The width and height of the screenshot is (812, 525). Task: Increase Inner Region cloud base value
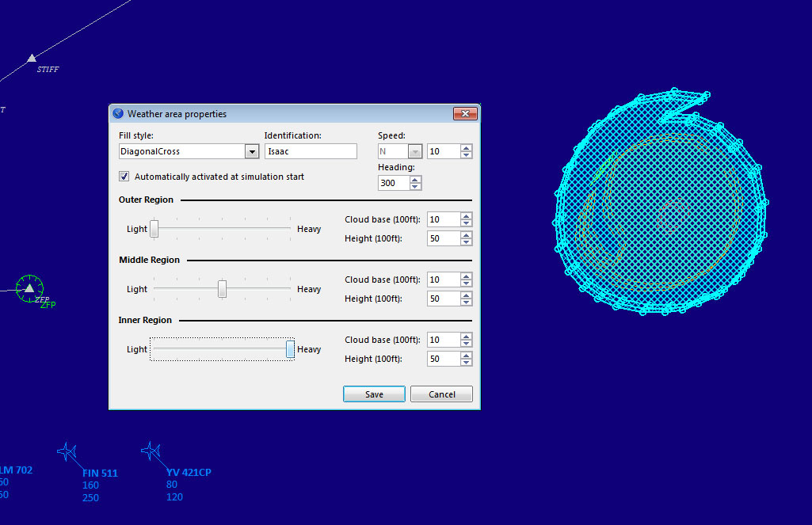point(467,337)
